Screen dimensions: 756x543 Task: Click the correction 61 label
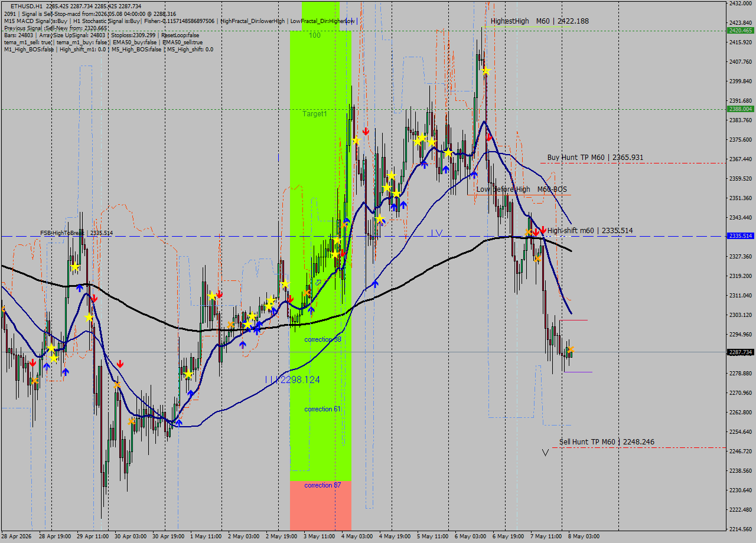[x=322, y=409]
